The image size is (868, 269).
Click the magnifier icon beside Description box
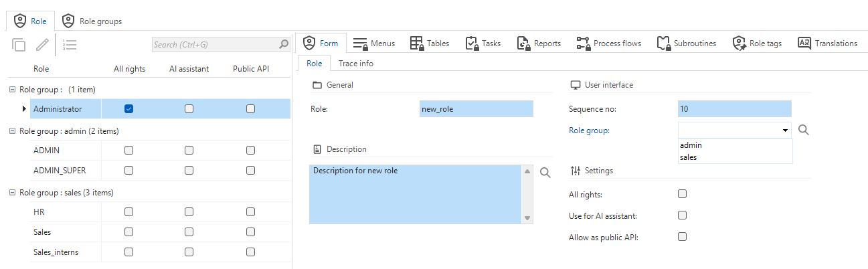(545, 173)
